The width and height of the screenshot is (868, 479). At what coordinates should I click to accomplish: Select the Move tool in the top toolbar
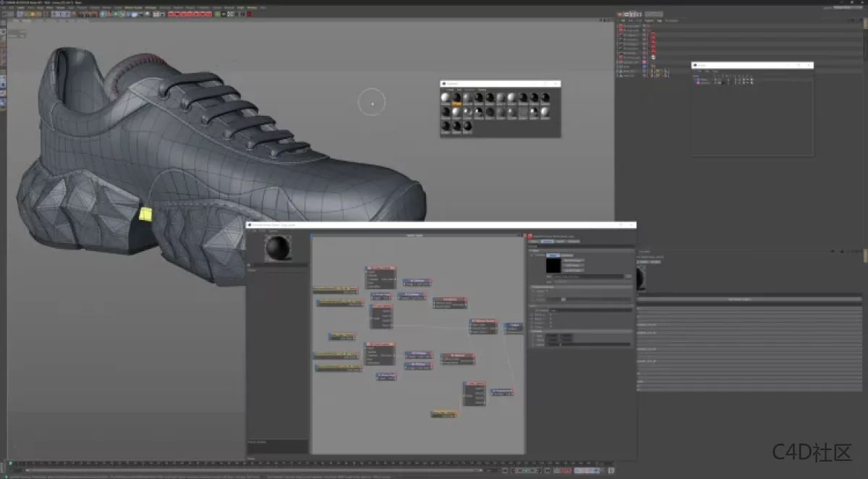(x=27, y=14)
